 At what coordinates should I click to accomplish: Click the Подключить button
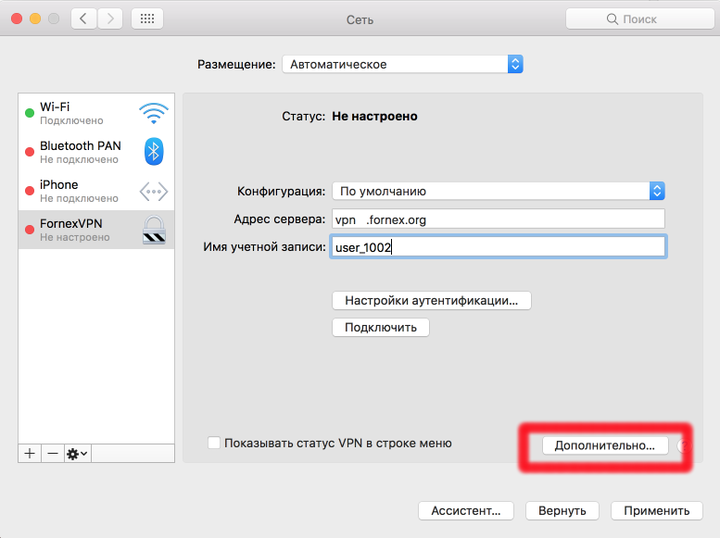click(x=381, y=327)
